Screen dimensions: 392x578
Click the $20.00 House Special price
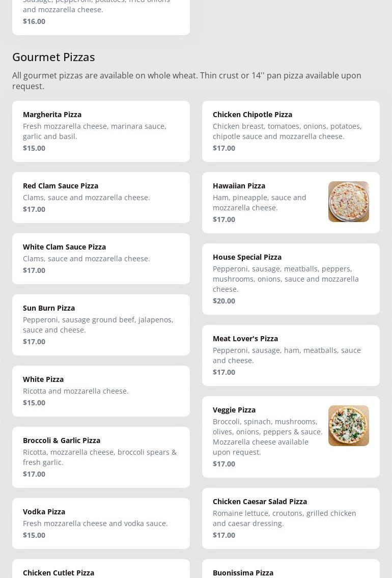[x=224, y=301]
